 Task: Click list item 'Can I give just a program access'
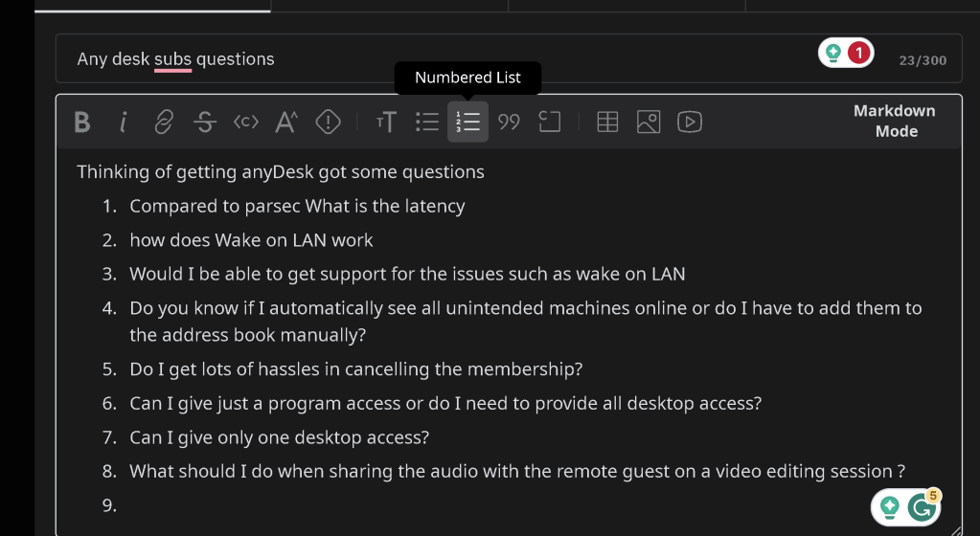point(445,404)
